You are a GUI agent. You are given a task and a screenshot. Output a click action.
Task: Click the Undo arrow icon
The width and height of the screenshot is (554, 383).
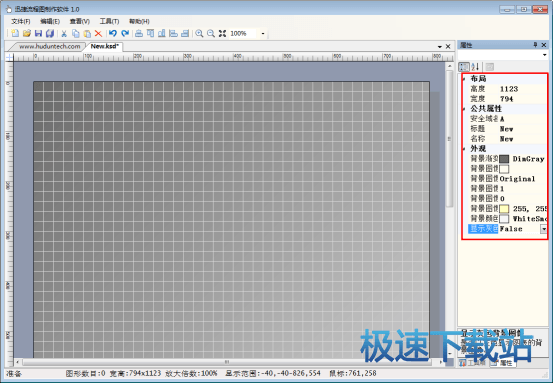(113, 34)
